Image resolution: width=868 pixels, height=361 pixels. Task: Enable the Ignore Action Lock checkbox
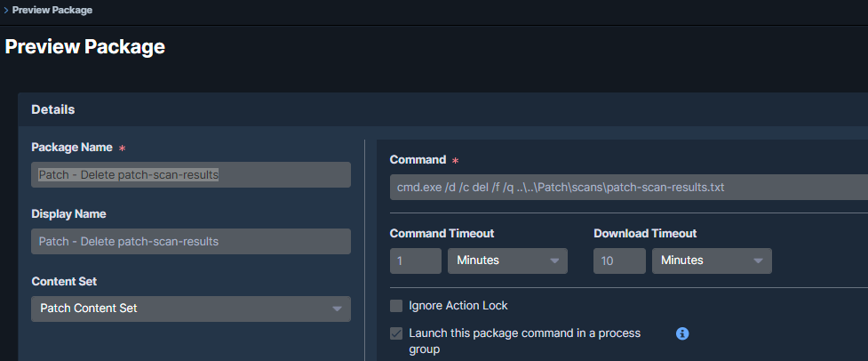point(396,306)
